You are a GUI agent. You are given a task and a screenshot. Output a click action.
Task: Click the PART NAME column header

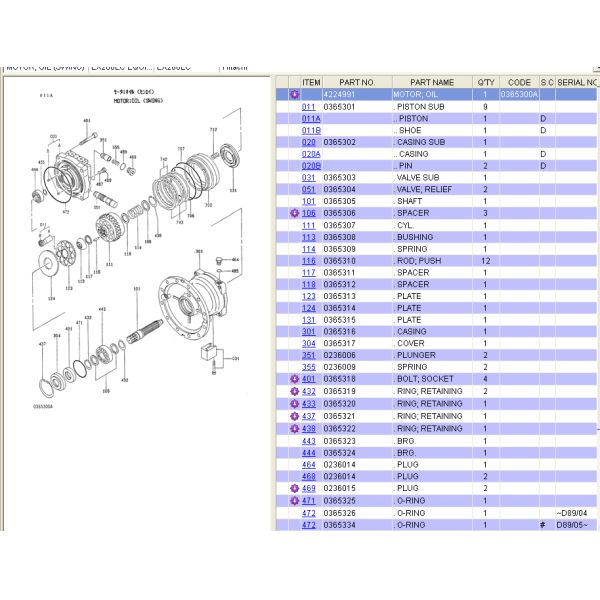coord(431,82)
